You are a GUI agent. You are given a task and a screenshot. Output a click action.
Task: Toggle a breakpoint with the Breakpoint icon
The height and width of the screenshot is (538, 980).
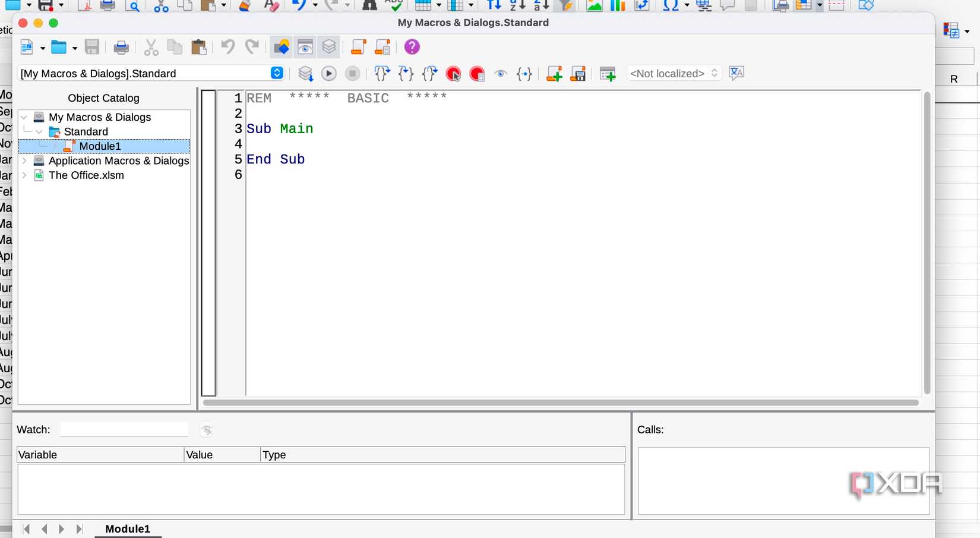point(453,73)
